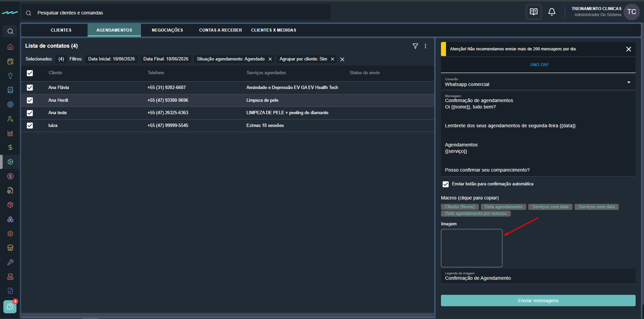The image size is (644, 319).
Task: Click the target goals sidebar icon
Action: pos(10,104)
